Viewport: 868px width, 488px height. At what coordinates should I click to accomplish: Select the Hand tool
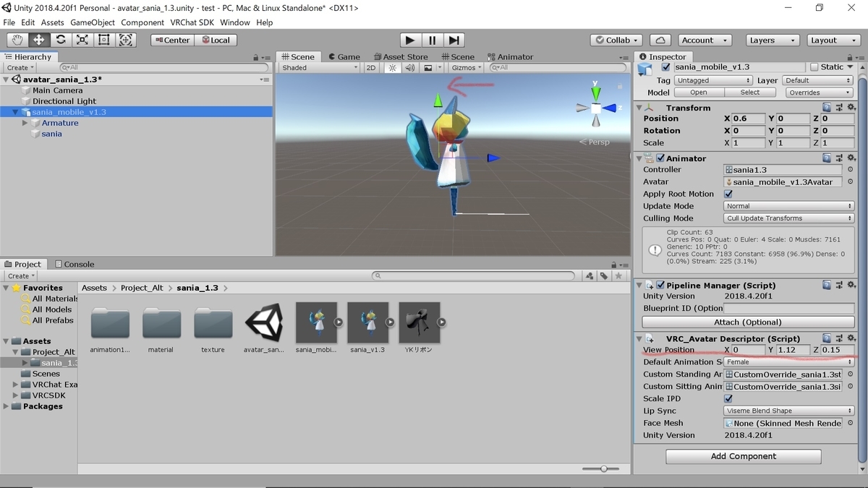point(18,40)
